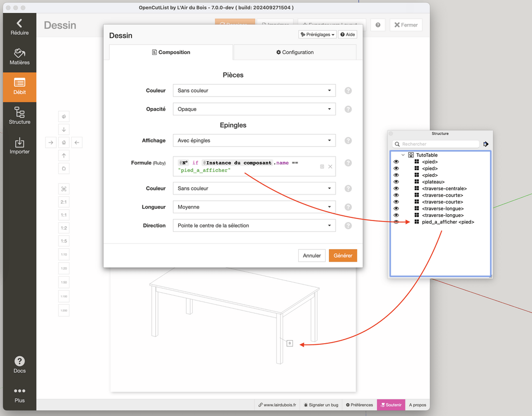The width and height of the screenshot is (532, 416).
Task: Click the Annuler button
Action: click(x=312, y=256)
